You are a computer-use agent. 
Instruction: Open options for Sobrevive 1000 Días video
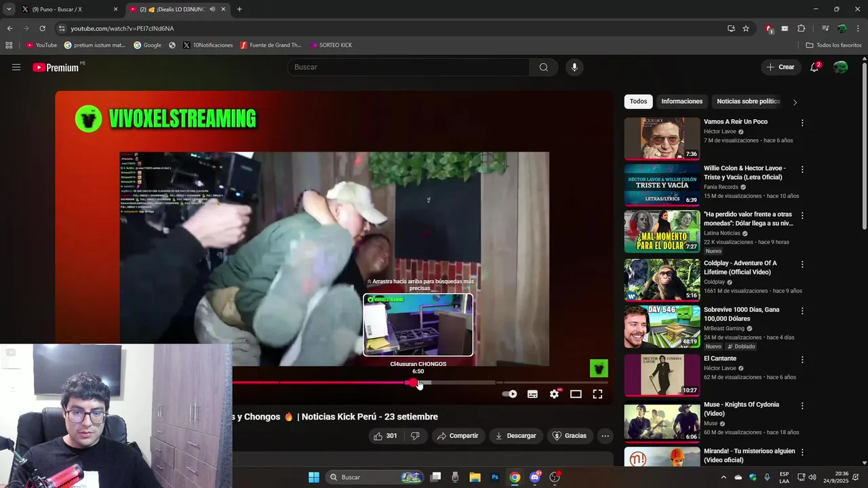click(x=802, y=311)
